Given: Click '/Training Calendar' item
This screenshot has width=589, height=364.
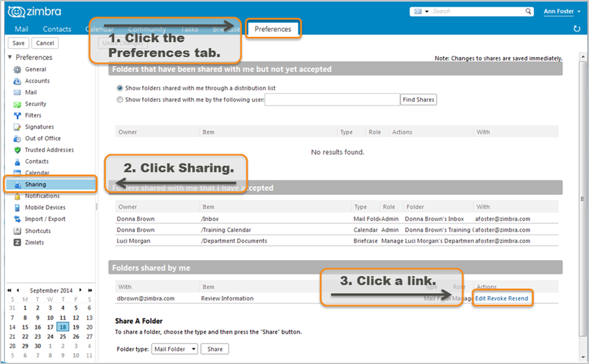Looking at the screenshot, I should point(226,230).
